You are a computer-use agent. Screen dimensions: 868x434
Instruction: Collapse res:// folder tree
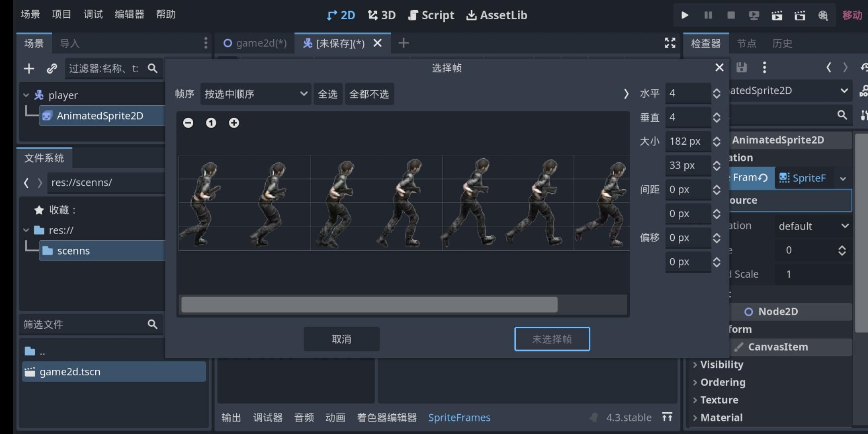[x=26, y=230]
